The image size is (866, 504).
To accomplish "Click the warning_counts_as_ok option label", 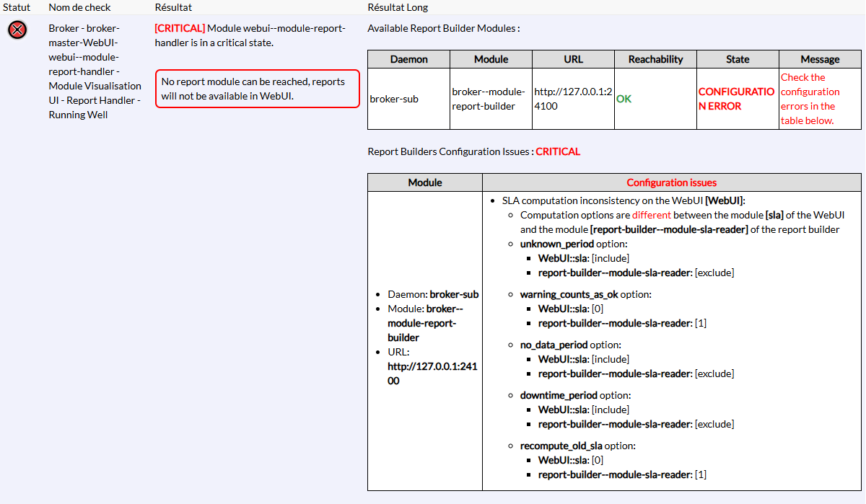I will (569, 294).
